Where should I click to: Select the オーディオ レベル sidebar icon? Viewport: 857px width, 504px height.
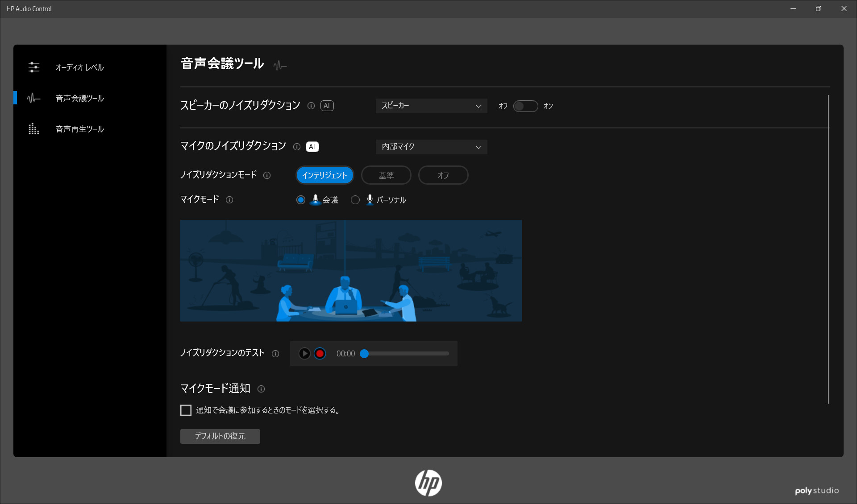34,67
